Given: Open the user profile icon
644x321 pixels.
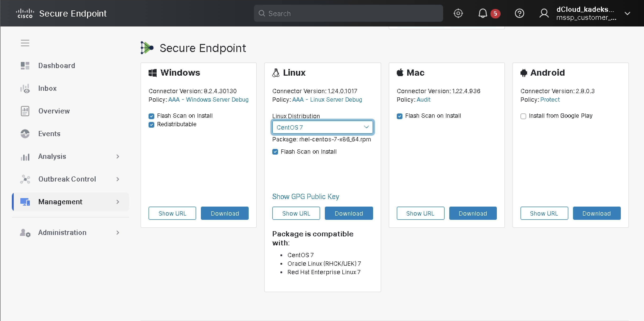Looking at the screenshot, I should (x=544, y=13).
